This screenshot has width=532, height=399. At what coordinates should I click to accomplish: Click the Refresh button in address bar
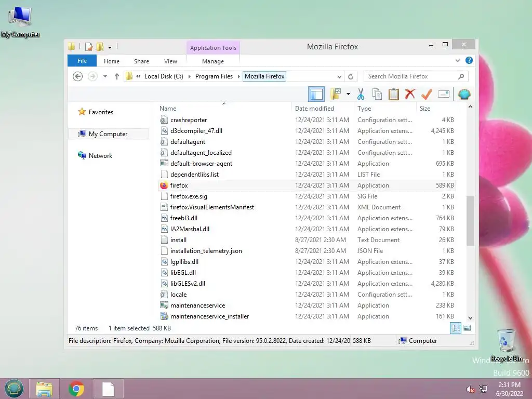coord(351,76)
